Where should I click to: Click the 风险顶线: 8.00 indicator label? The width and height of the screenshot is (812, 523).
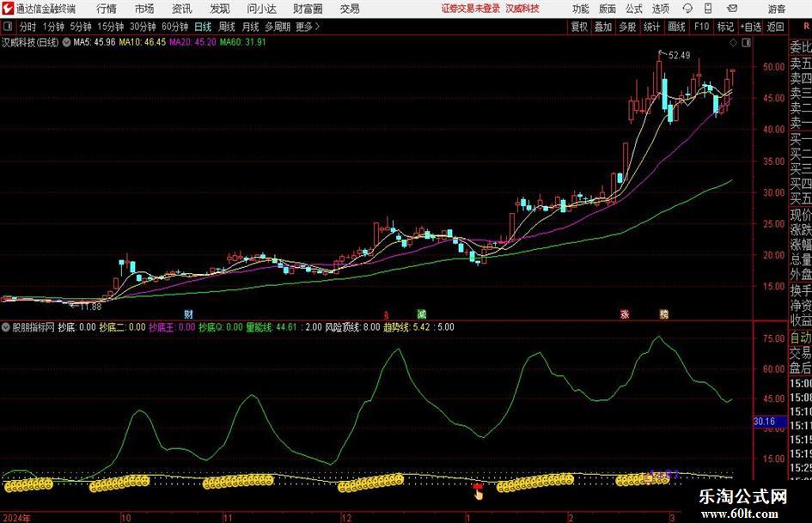(x=352, y=327)
